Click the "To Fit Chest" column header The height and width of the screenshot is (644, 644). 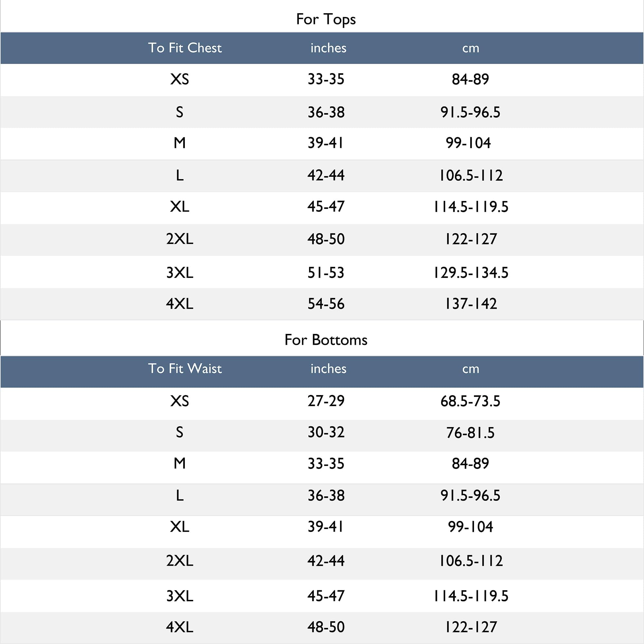point(185,48)
